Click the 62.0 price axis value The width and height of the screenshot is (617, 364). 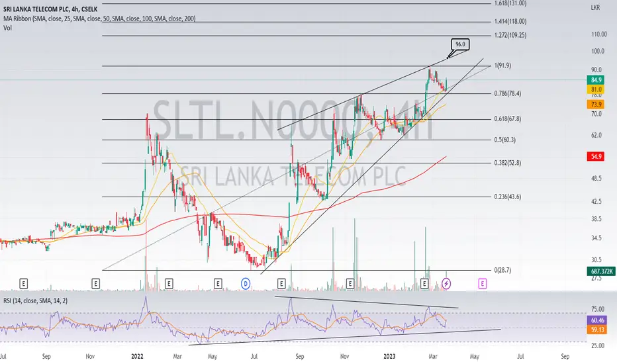596,136
